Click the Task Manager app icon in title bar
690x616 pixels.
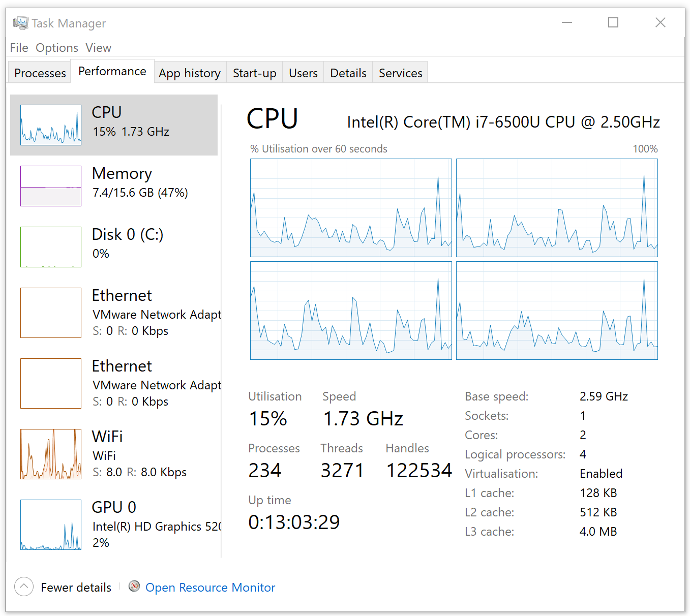(x=20, y=23)
